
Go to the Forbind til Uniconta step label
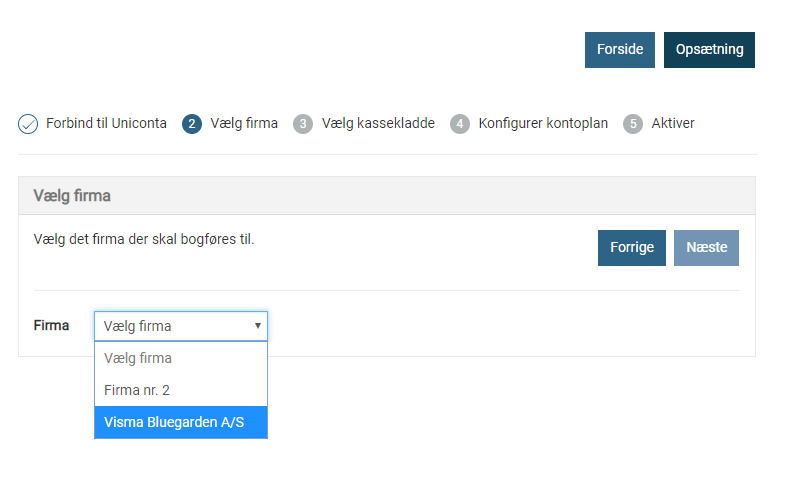106,124
